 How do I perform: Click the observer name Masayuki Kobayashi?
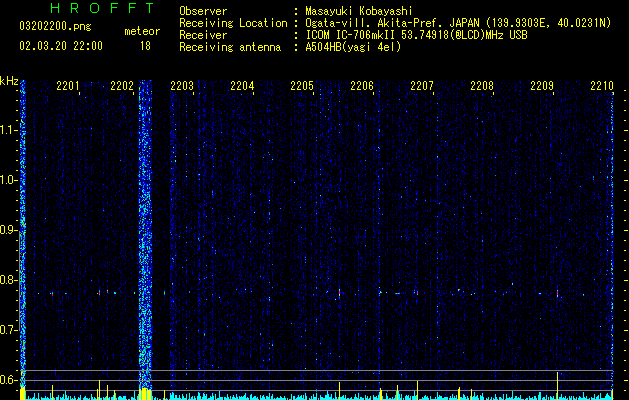[359, 11]
